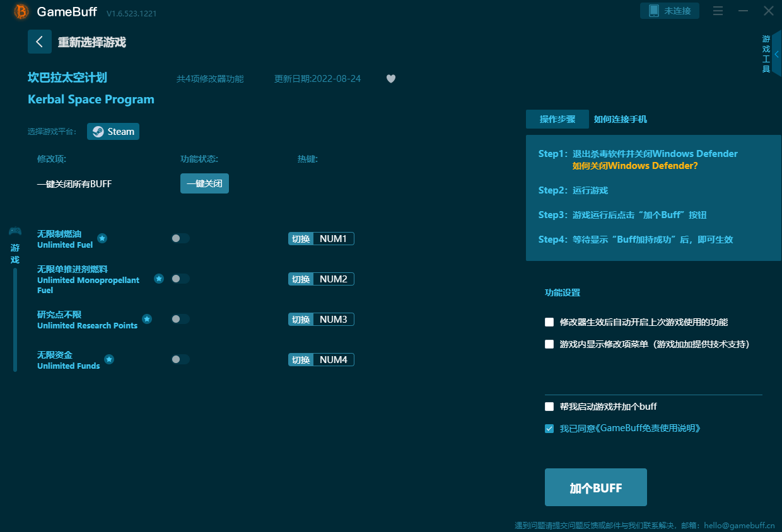Enable 帮我启动游戏并加个buff checkbox
782x532 pixels.
549,407
